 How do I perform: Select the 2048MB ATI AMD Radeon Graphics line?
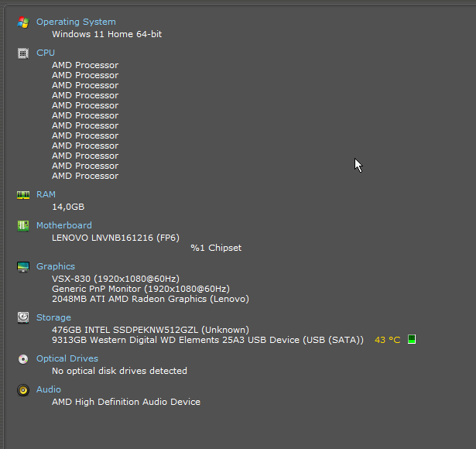(x=151, y=299)
